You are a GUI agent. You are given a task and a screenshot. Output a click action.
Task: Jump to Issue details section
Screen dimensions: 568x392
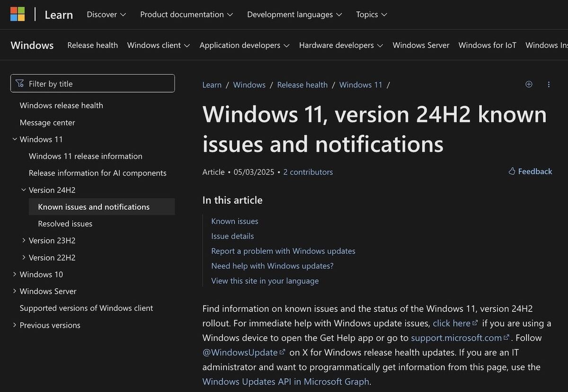(x=232, y=236)
